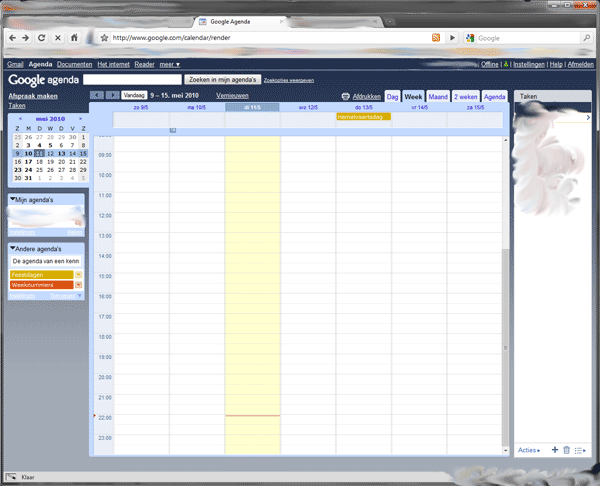Reload the page with the refresh icon
This screenshot has width=600, height=486.
click(42, 38)
